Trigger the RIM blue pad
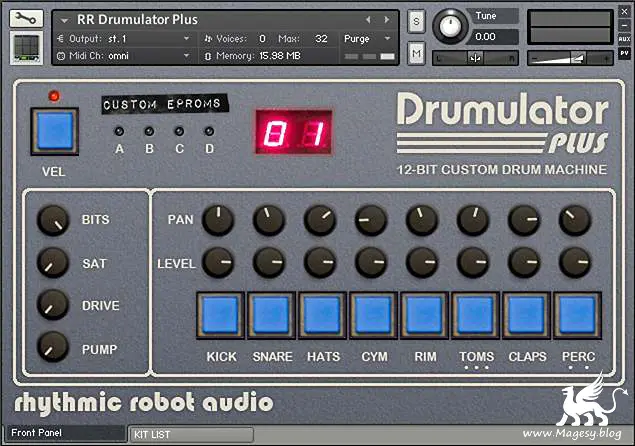The width and height of the screenshot is (635, 446). [424, 315]
